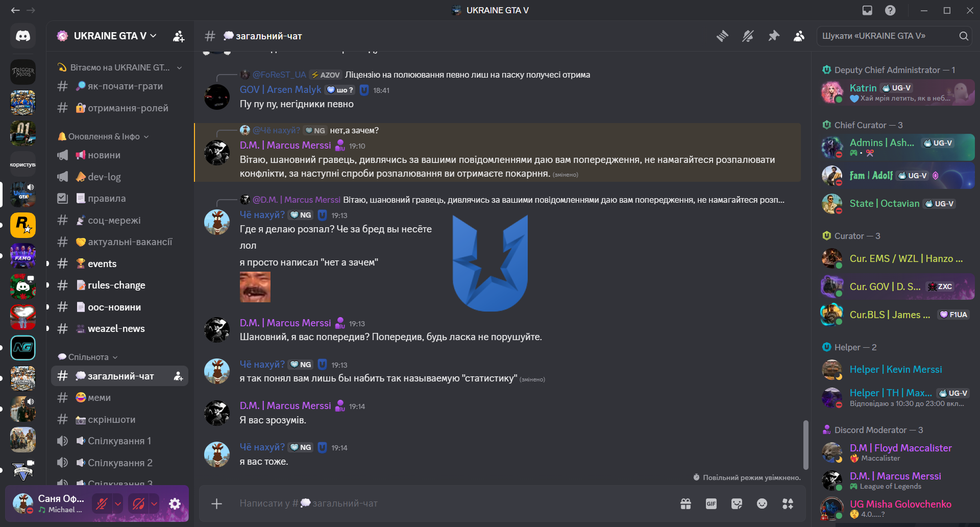
Task: Open the соц-мережі channel
Action: tap(119, 221)
